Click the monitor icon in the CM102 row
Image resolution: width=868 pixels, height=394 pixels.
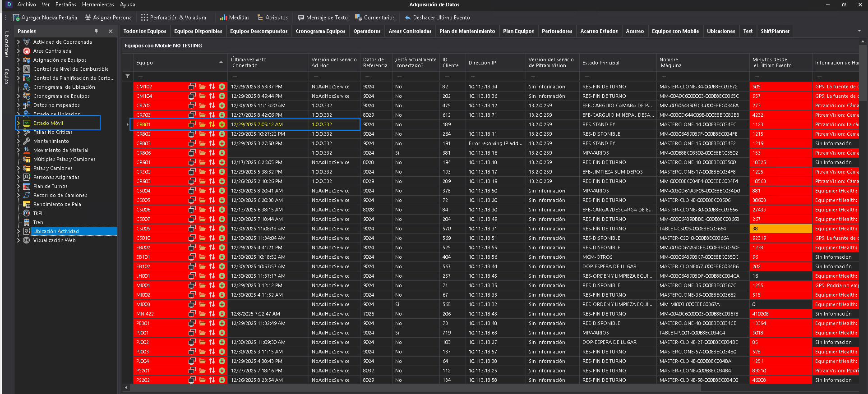[192, 87]
